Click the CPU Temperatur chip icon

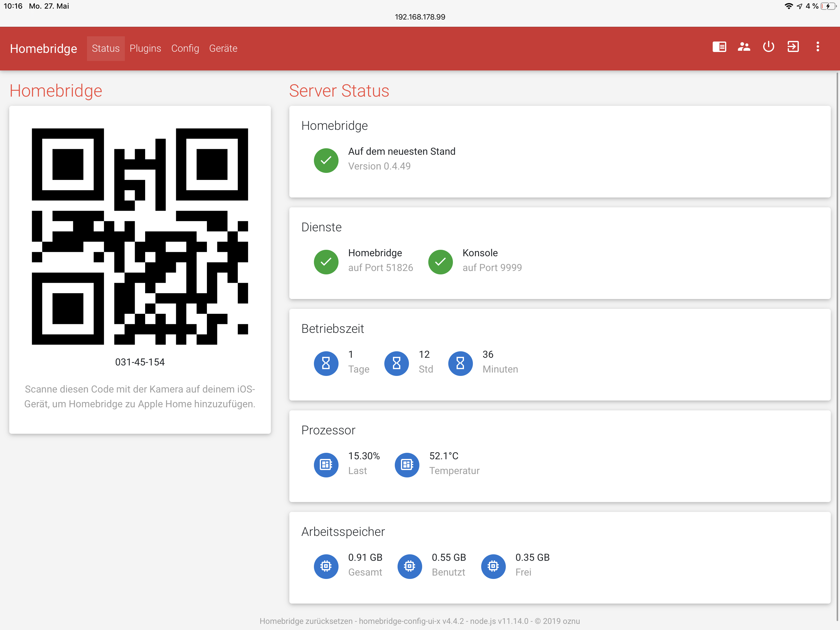click(407, 465)
